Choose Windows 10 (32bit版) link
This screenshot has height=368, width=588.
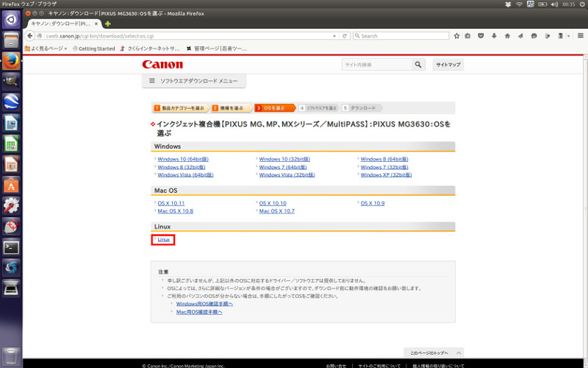pyautogui.click(x=284, y=159)
